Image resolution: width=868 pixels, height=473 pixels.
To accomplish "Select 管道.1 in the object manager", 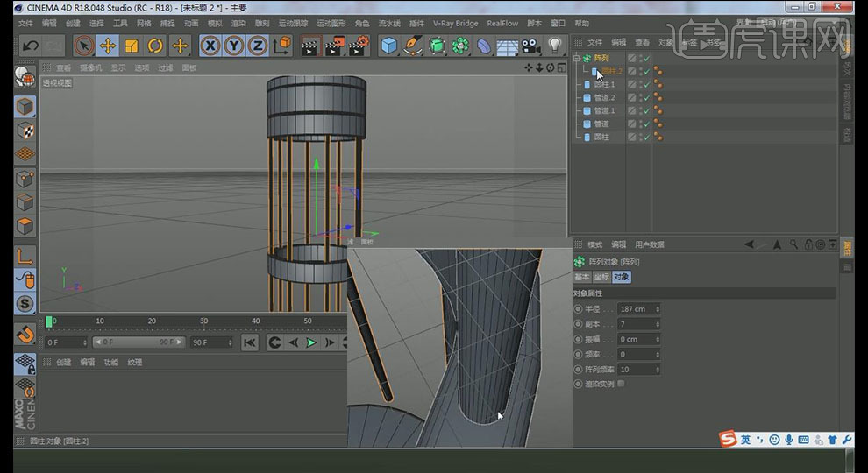I will tap(604, 110).
